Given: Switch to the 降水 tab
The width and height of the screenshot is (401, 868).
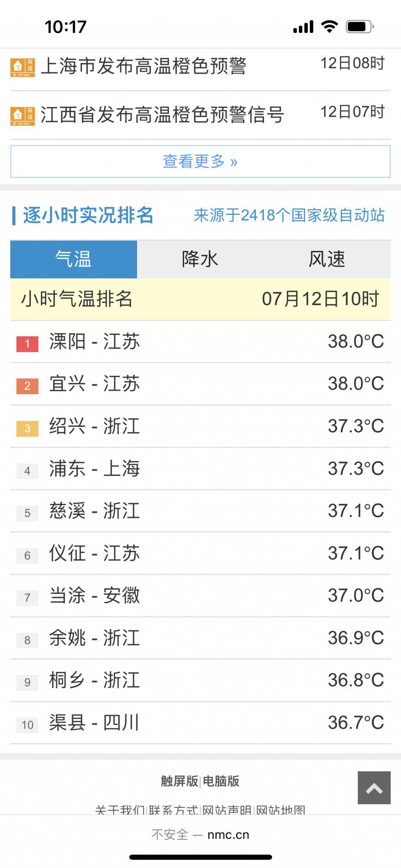Looking at the screenshot, I should coord(200,259).
